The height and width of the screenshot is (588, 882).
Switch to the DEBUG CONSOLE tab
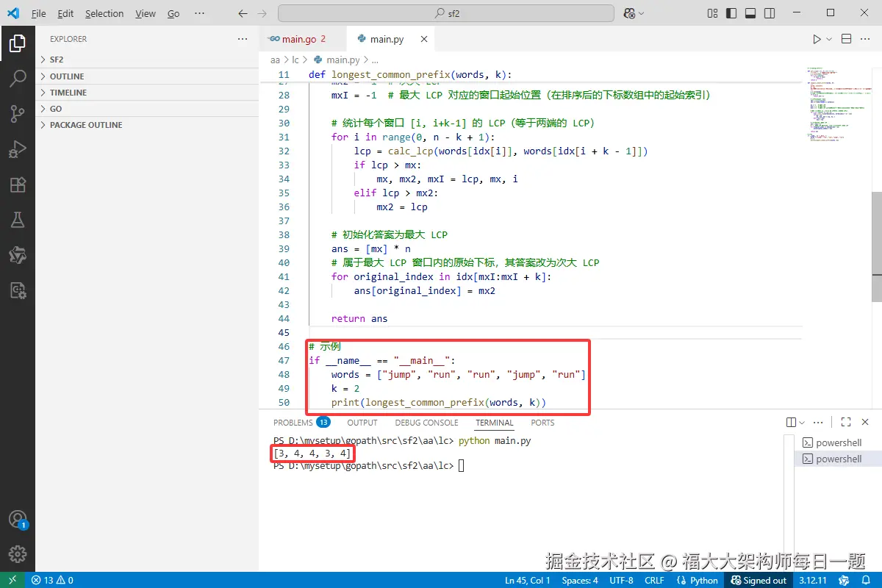[x=426, y=423]
